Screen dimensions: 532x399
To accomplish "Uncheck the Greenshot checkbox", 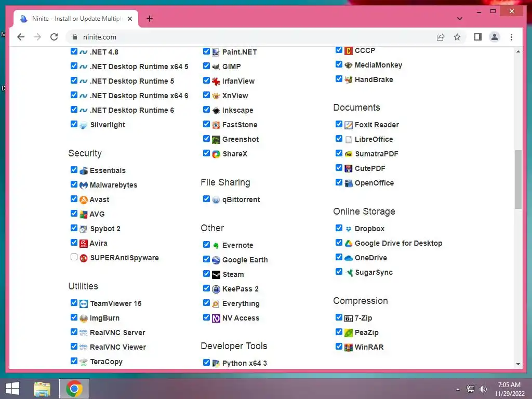I will [x=206, y=138].
